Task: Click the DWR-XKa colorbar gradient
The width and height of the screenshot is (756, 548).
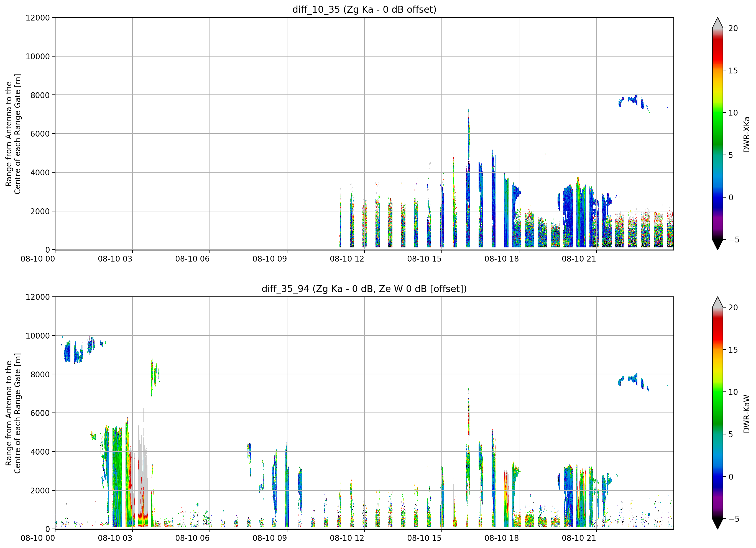Action: tap(717, 134)
